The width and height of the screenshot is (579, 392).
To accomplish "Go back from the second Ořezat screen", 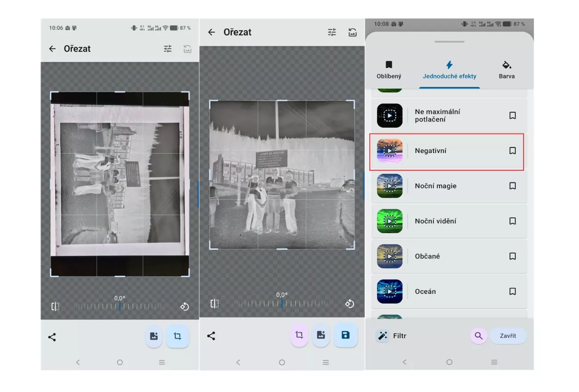I will (x=212, y=32).
